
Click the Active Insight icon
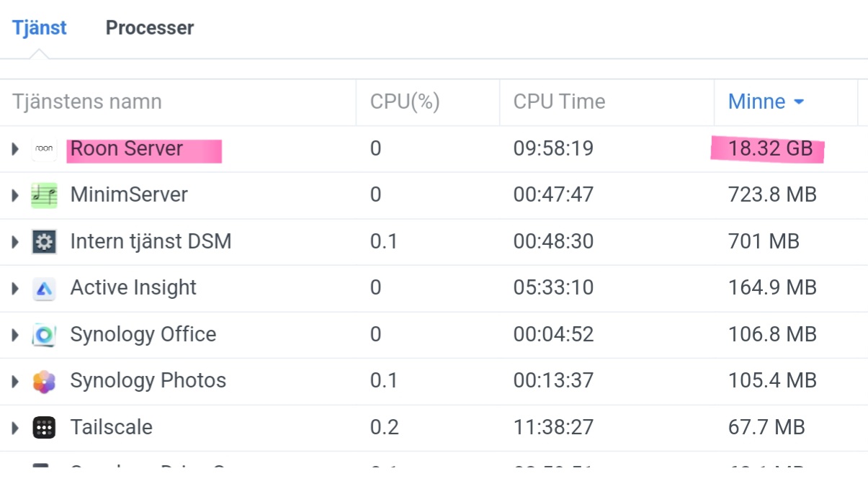pos(44,288)
